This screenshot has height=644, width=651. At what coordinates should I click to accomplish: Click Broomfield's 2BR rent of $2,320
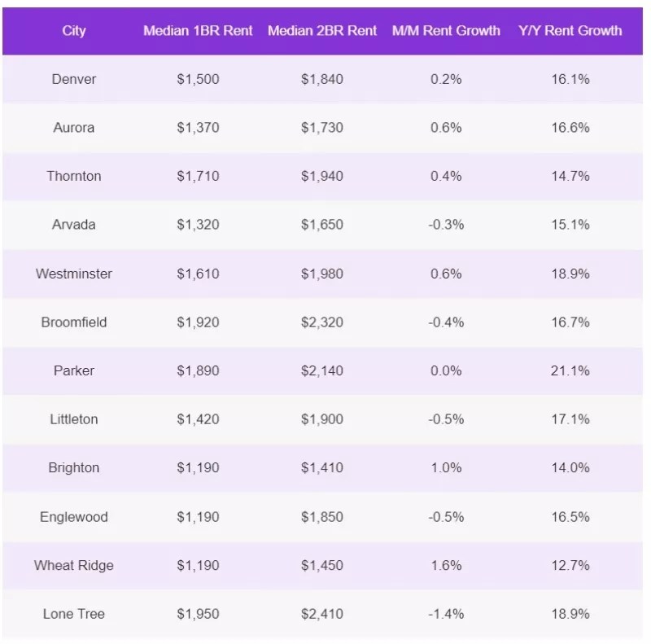click(322, 322)
